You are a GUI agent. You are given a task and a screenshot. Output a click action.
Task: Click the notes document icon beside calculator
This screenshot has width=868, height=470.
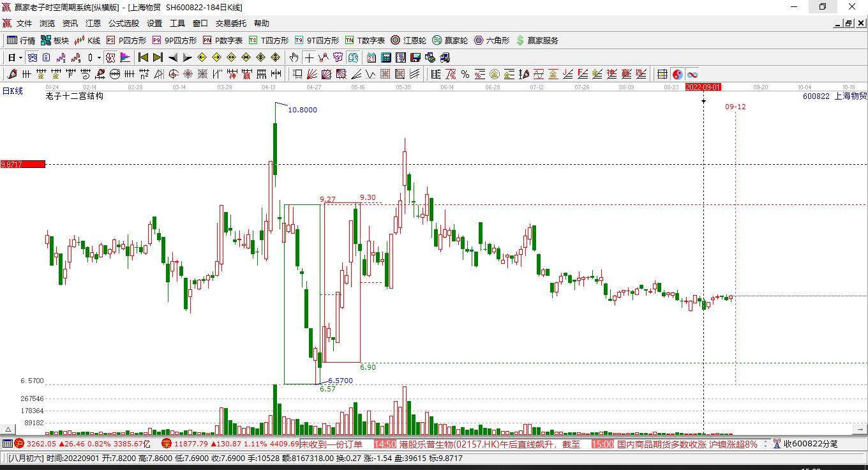point(401,57)
